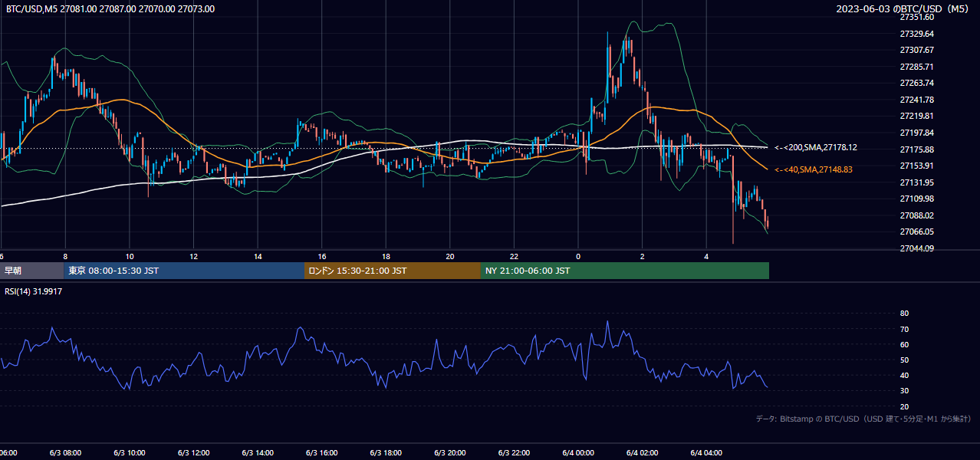Screen dimensions: 980x460
Task: Click price axis label 27285.71
Action: (916, 67)
